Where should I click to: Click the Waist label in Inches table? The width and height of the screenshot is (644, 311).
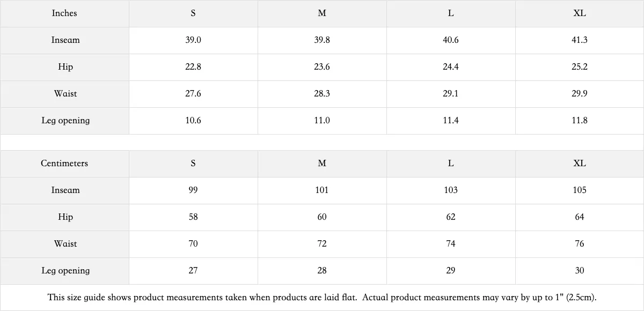coord(64,94)
